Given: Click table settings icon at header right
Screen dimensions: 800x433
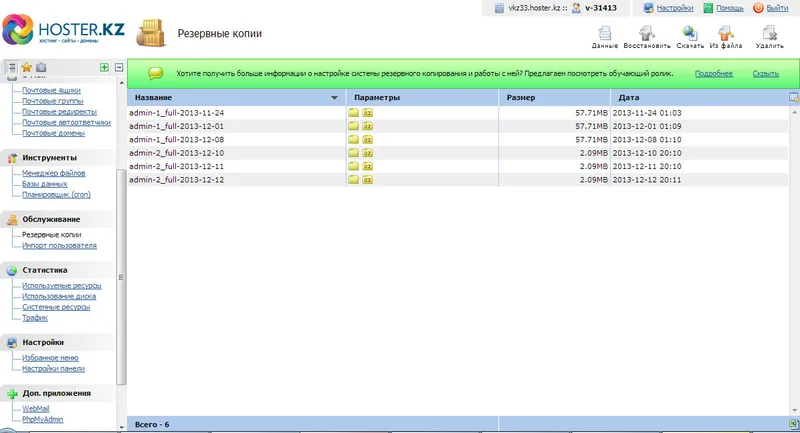Looking at the screenshot, I should (794, 97).
